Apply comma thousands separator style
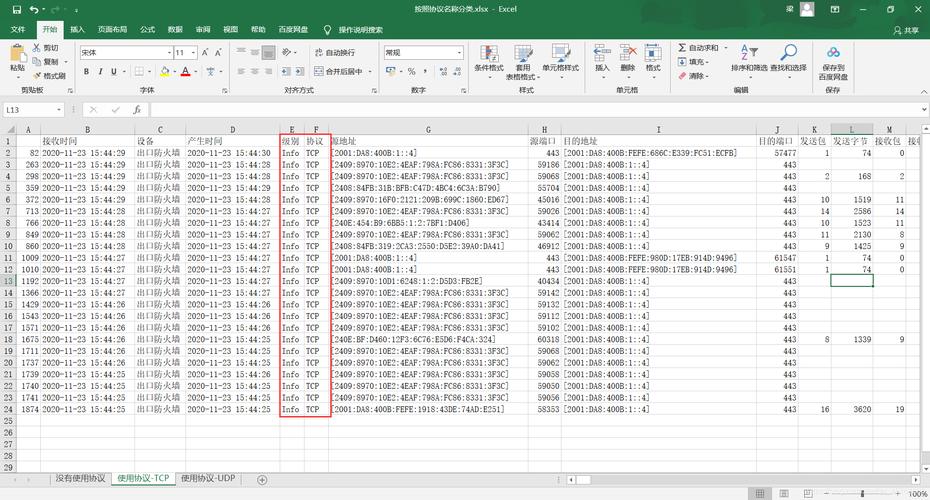The width and height of the screenshot is (930, 500). pos(426,71)
